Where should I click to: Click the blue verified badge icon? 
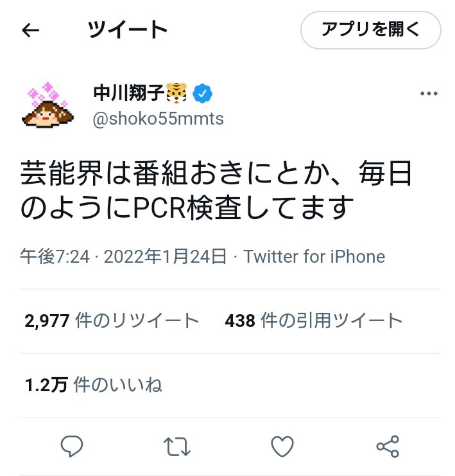[203, 94]
